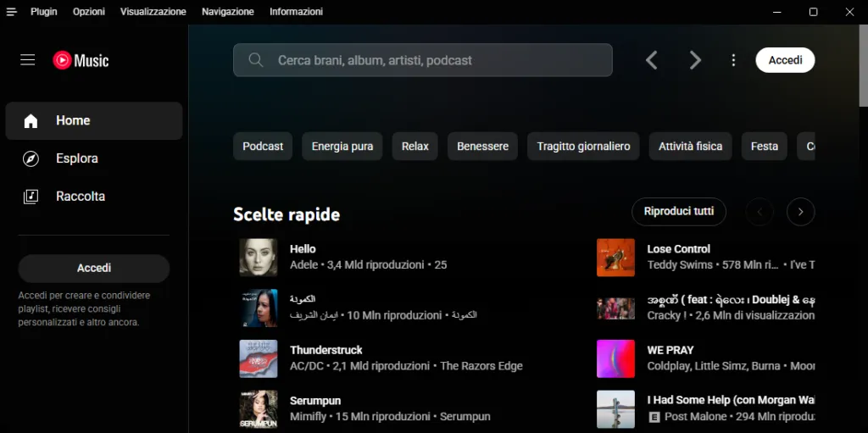The width and height of the screenshot is (868, 433).
Task: Click the Esplora compass icon
Action: coord(31,159)
